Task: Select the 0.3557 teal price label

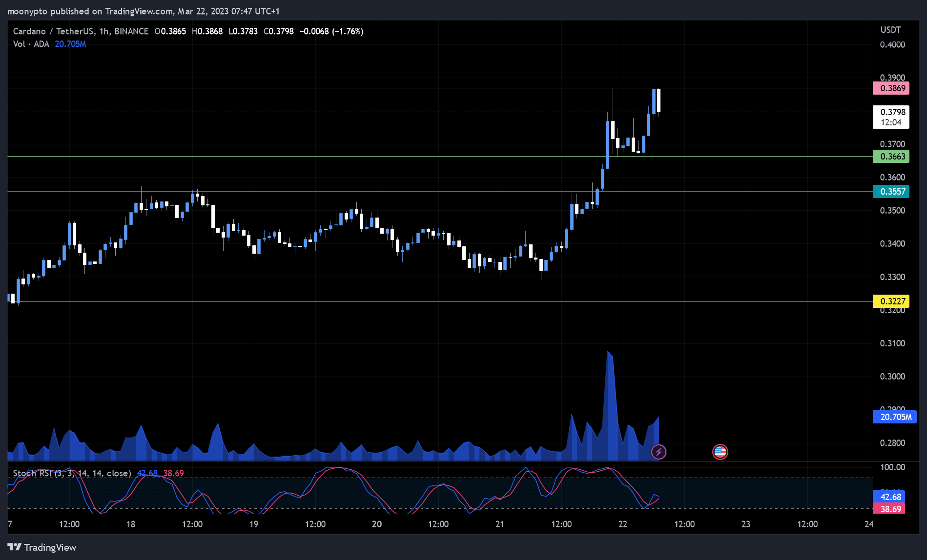Action: [x=891, y=192]
